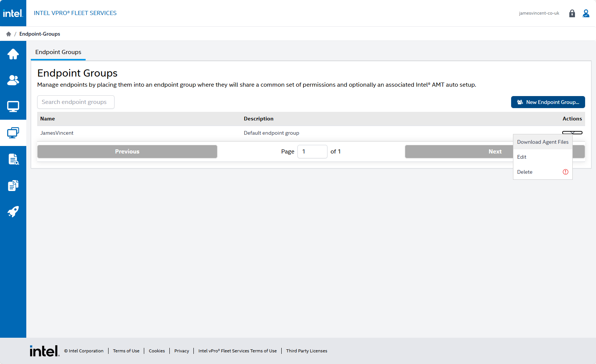
Task: Choose Edit from the actions menu
Action: tap(522, 157)
